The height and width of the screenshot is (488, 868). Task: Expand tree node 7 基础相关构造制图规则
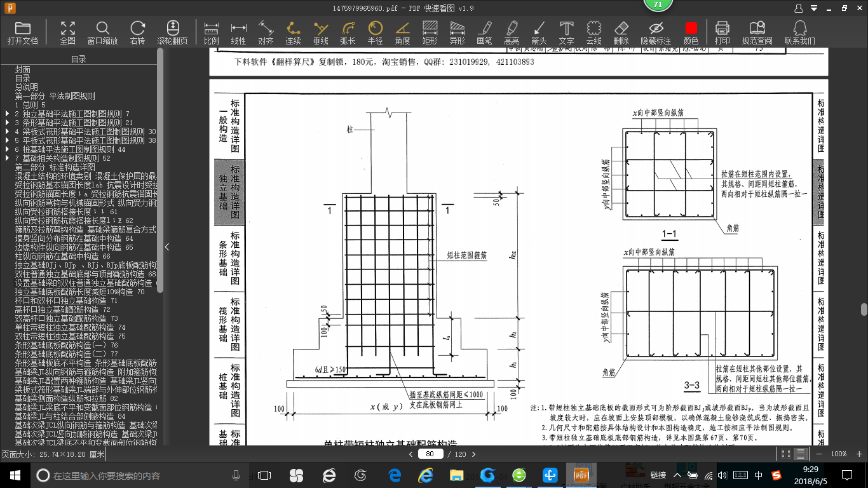point(7,158)
